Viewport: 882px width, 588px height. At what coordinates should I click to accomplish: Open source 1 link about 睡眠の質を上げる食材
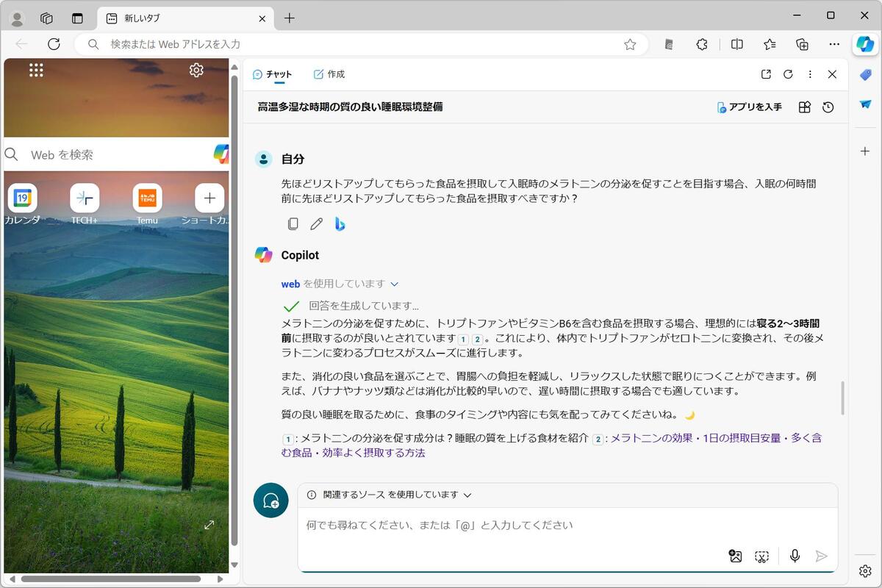[445, 438]
